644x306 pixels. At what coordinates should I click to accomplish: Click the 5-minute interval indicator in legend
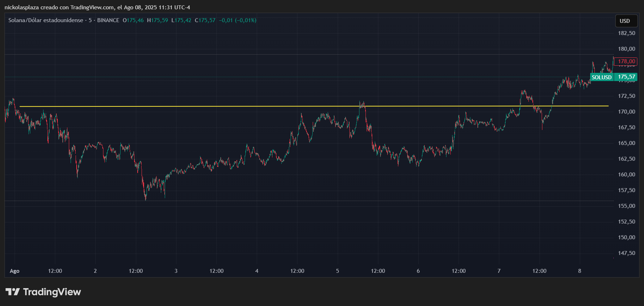click(x=90, y=20)
